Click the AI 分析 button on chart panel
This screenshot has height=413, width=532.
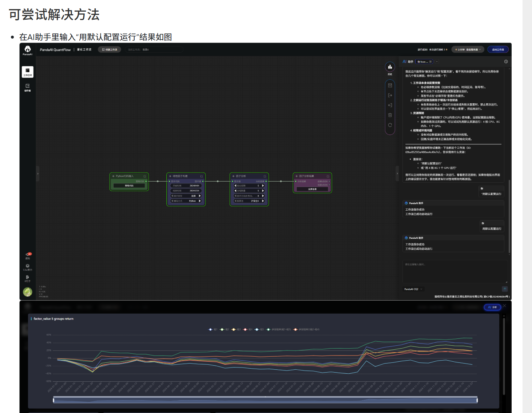click(492, 307)
